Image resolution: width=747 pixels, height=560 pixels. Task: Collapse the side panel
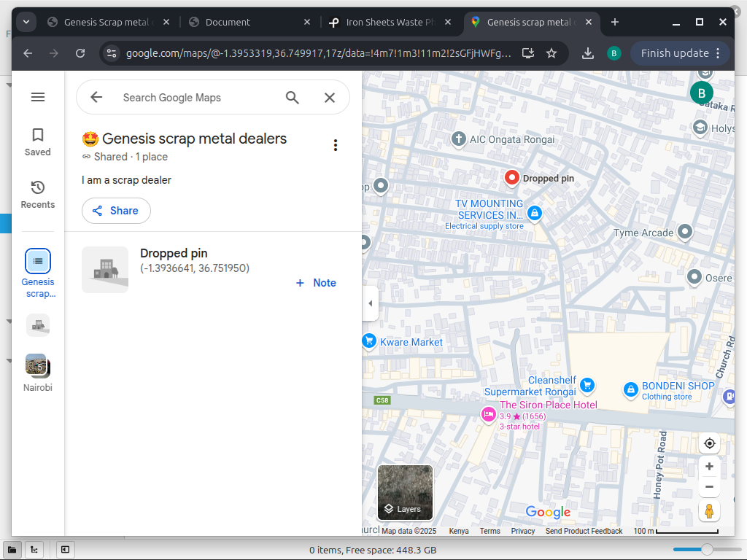370,303
